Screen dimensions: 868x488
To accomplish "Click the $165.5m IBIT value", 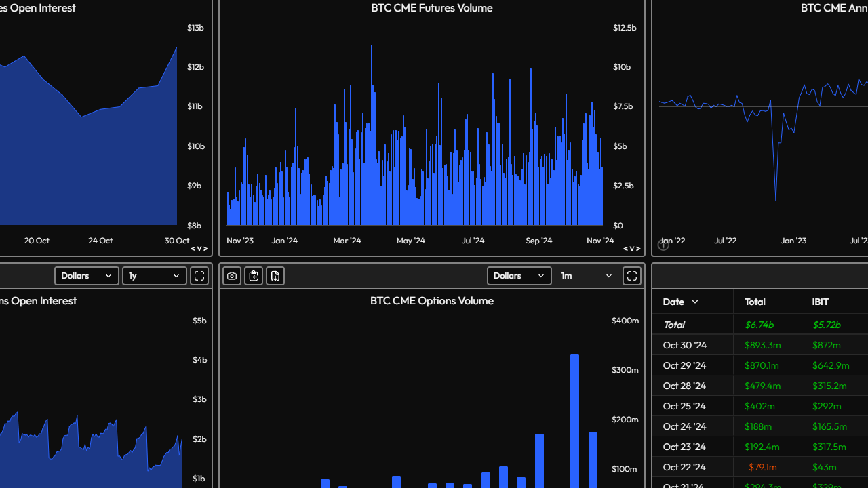I will (829, 426).
